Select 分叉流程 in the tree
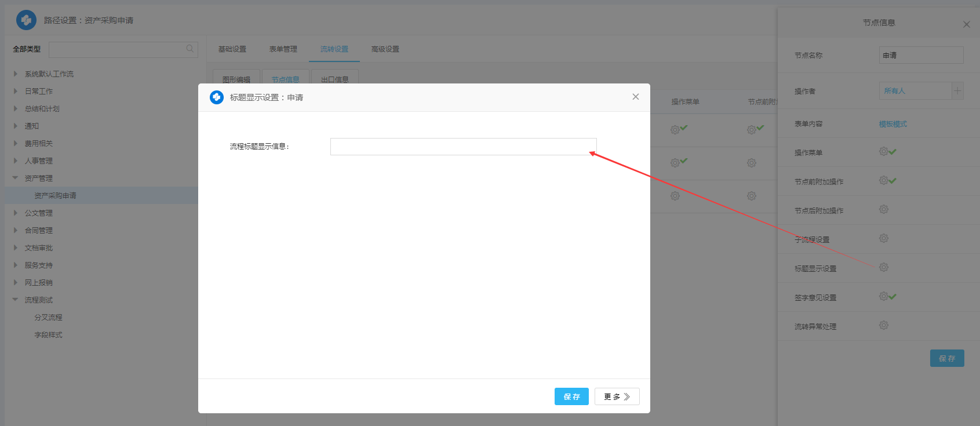Viewport: 980px width, 426px height. point(48,318)
